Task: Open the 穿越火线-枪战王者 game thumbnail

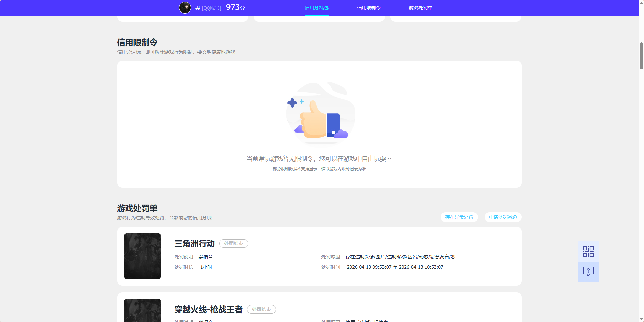Action: 143,310
